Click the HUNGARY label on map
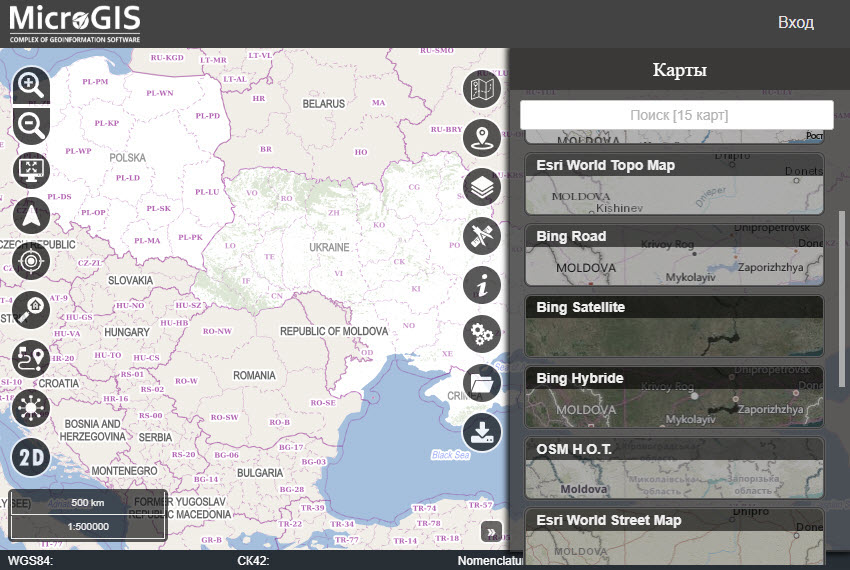 pyautogui.click(x=127, y=332)
